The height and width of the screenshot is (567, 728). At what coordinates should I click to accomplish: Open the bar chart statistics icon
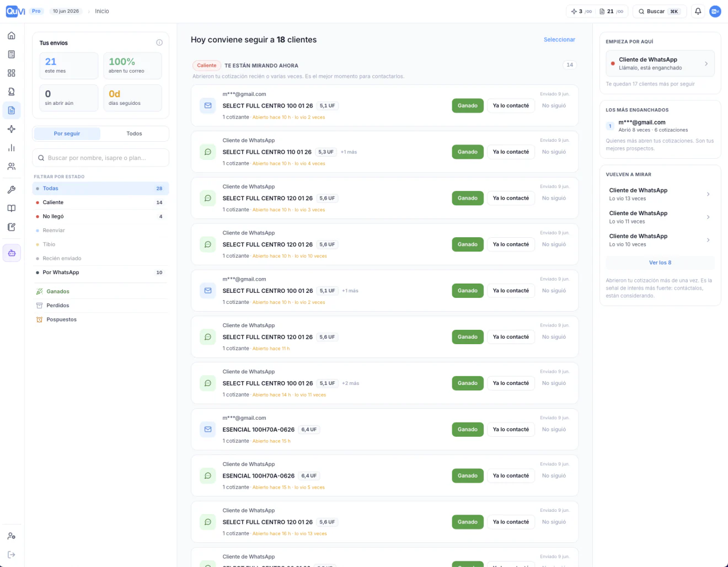12,148
